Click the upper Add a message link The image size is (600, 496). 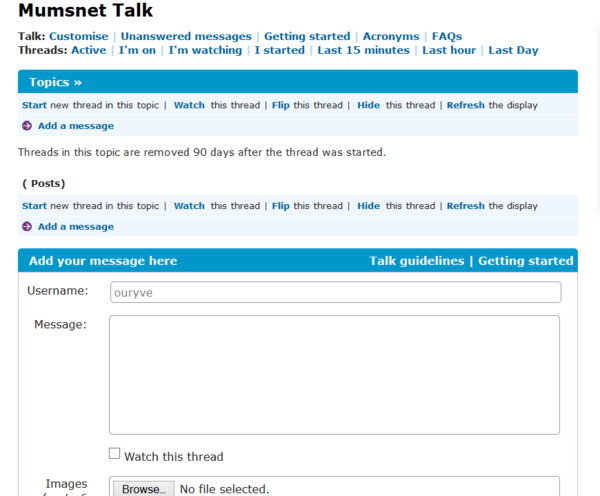(x=76, y=126)
